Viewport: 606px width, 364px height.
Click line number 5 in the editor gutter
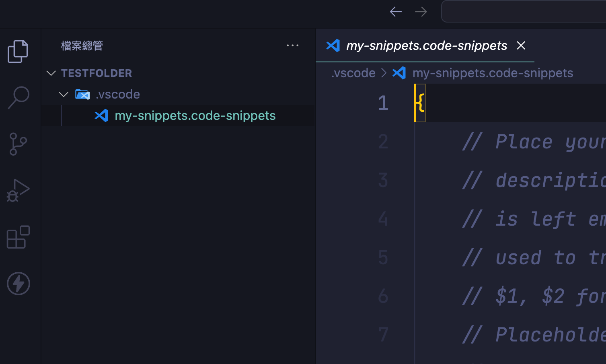tap(382, 257)
